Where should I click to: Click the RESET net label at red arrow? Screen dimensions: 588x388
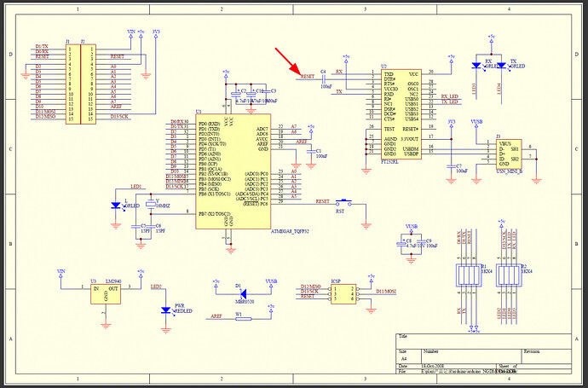tap(307, 77)
